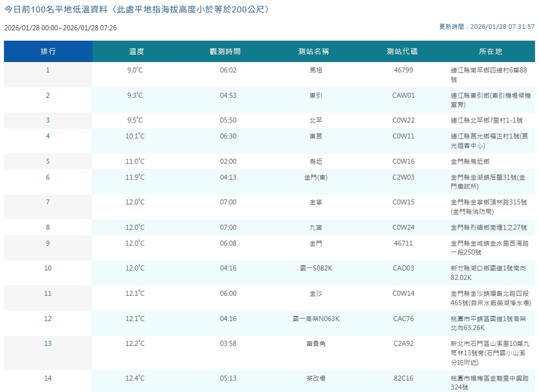
Task: Click station code C0W22
Action: [403, 120]
